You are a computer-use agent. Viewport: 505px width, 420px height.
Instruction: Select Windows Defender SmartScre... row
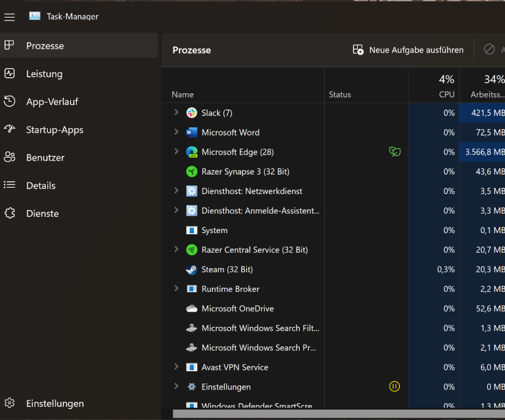[256, 406]
